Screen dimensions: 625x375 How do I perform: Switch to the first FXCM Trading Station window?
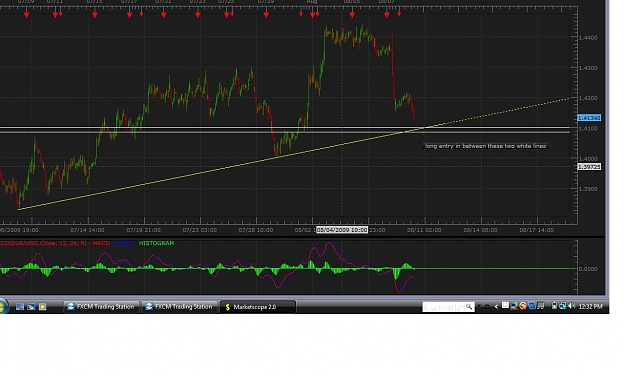(x=101, y=306)
